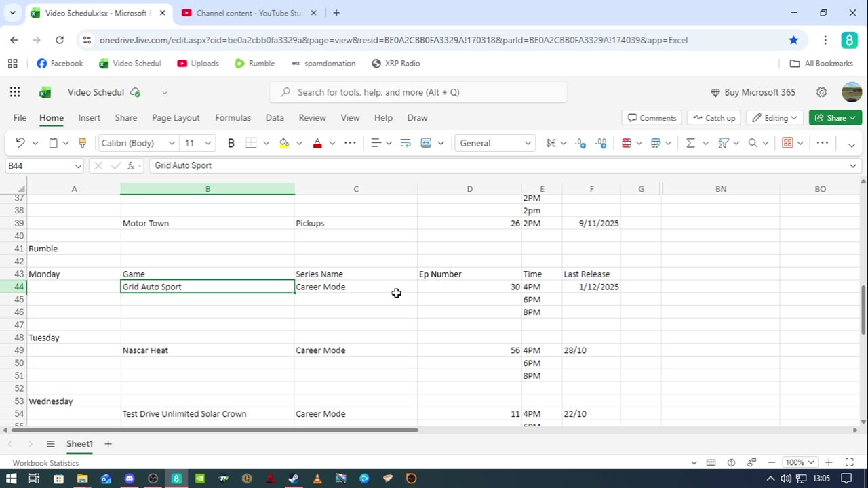Toggle bold formatting

point(231,143)
